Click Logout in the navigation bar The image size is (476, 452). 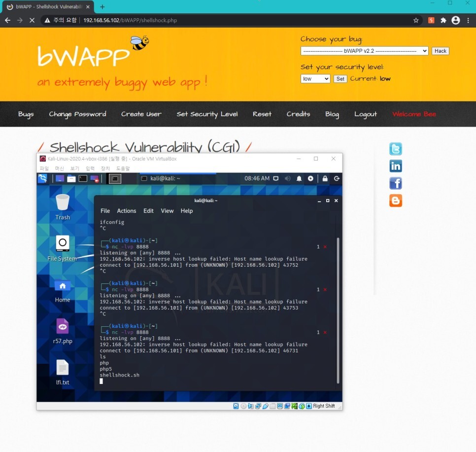pos(366,114)
